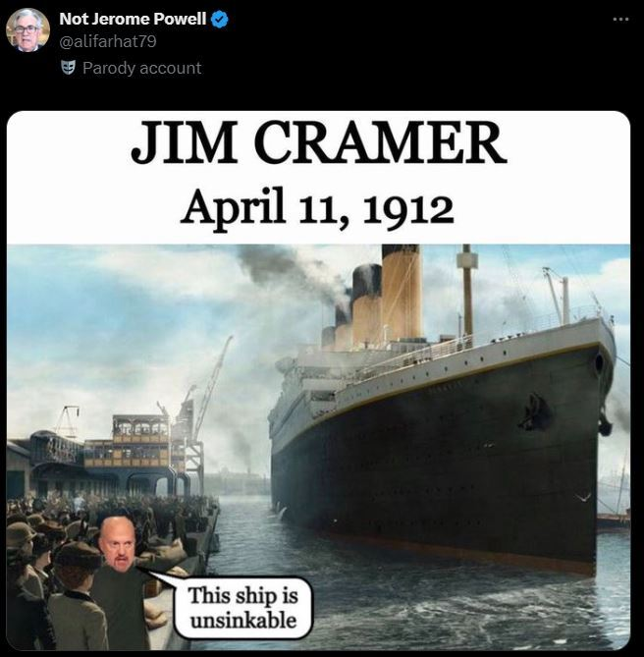
Task: Open the Not Jerome Powell display name
Action: point(133,19)
